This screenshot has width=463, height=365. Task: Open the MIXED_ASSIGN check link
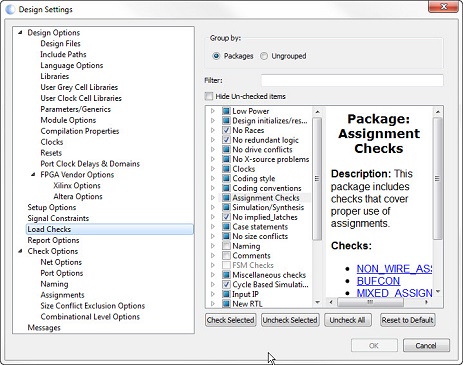pos(394,293)
